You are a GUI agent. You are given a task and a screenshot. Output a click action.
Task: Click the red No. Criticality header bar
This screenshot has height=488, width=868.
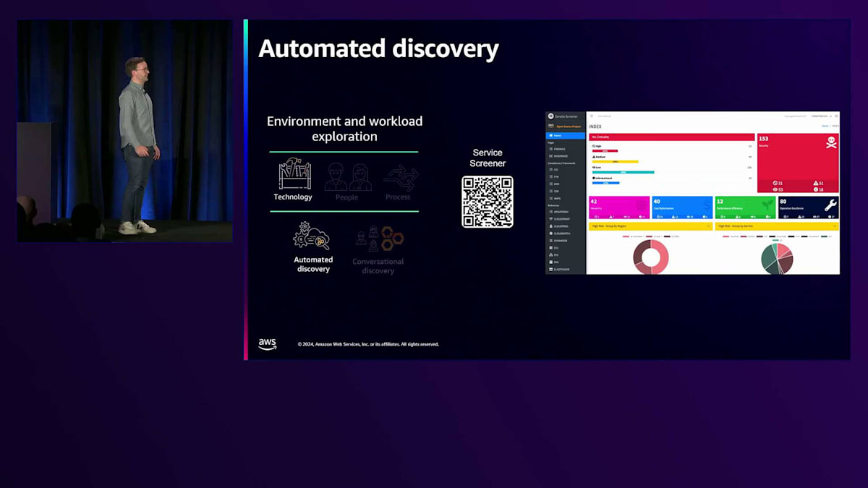(x=672, y=137)
